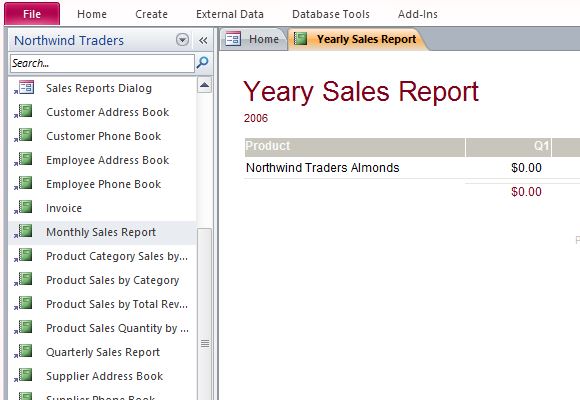Focus the navigation pane Search box
This screenshot has width=580, height=400.
[102, 63]
